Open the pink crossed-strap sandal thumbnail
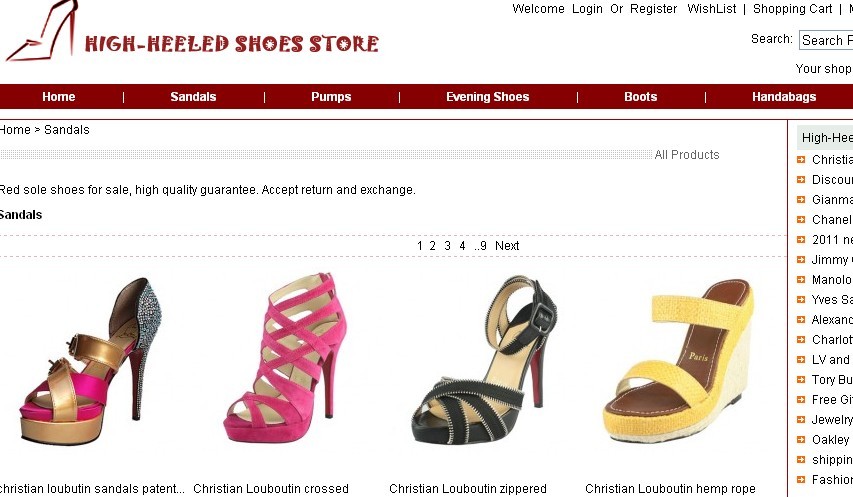This screenshot has width=853, height=497. tap(286, 358)
